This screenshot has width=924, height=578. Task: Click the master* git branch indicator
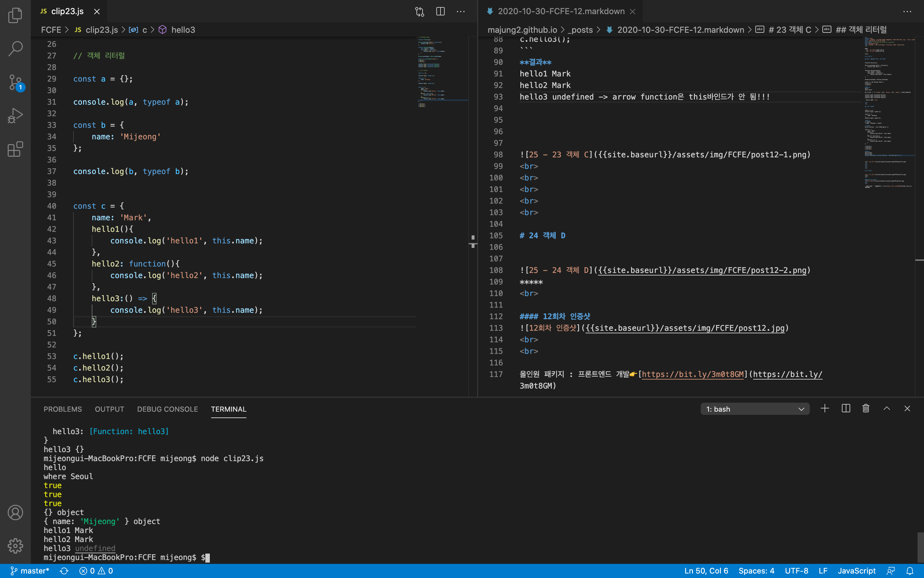pyautogui.click(x=30, y=571)
